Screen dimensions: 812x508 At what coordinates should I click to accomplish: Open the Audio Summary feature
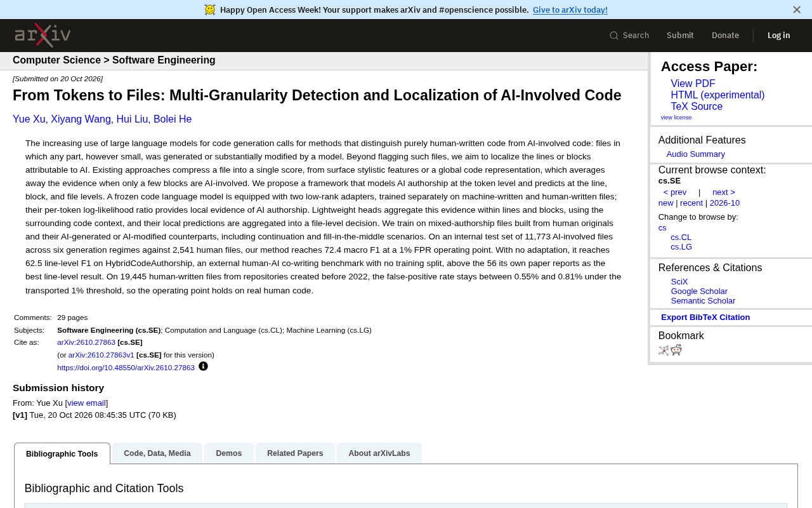coord(696,154)
